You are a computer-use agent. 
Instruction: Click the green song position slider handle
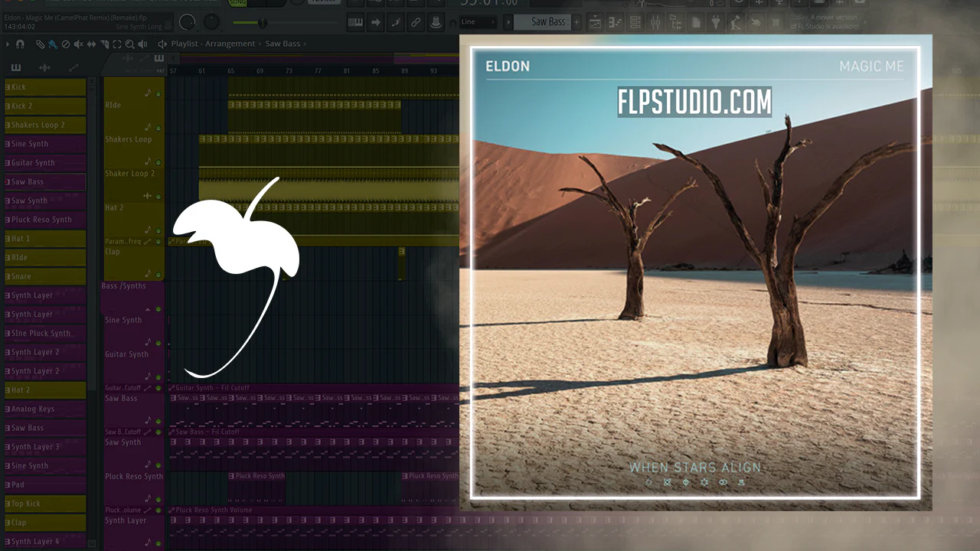click(x=263, y=22)
